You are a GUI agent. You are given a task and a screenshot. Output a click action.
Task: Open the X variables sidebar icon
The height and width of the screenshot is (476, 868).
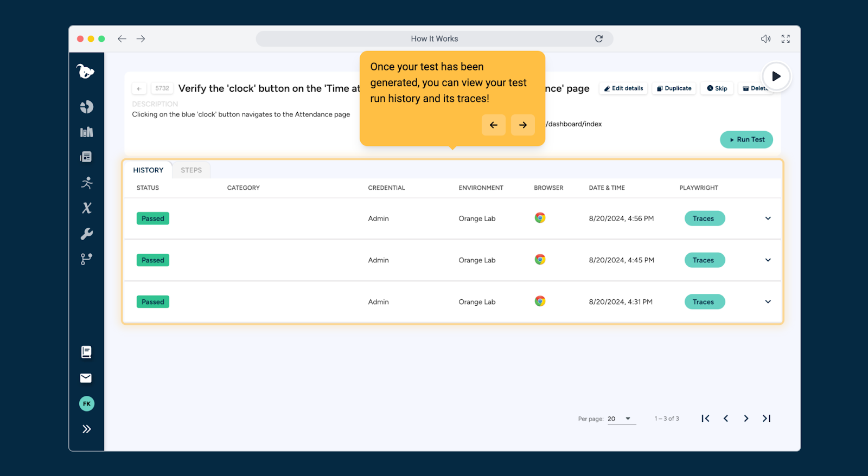87,208
